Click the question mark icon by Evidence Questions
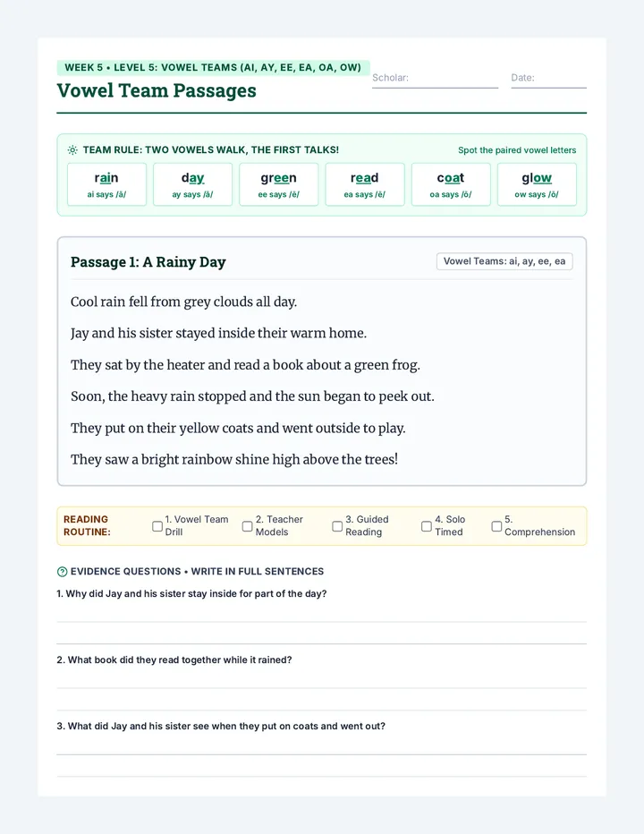 pyautogui.click(x=63, y=572)
